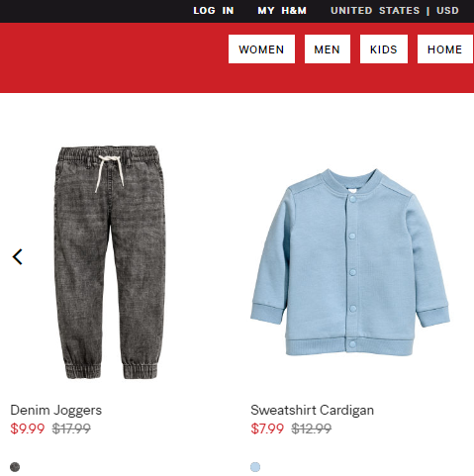Select dark gray swatch under Denim Joggers
The height and width of the screenshot is (476, 474).
tap(15, 467)
